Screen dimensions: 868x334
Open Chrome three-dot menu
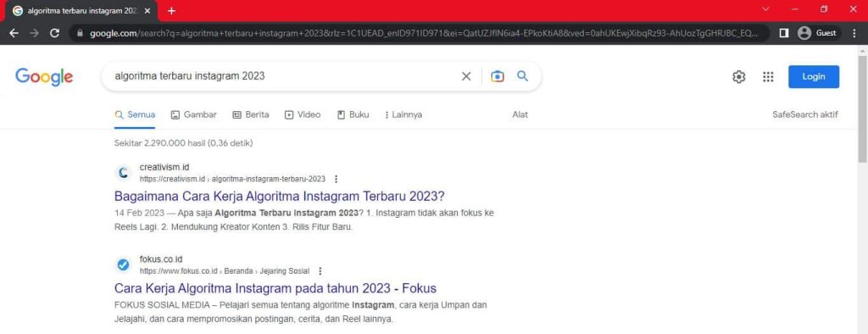[x=854, y=33]
